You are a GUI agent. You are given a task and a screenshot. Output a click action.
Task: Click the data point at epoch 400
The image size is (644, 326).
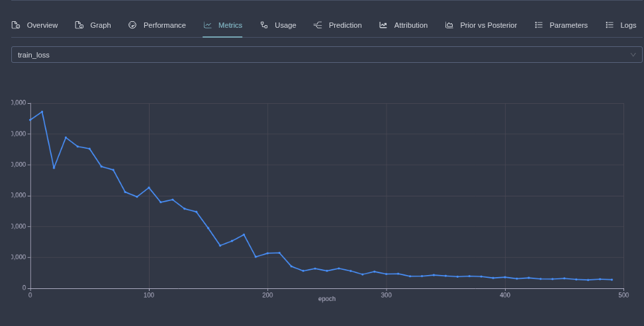pos(505,277)
